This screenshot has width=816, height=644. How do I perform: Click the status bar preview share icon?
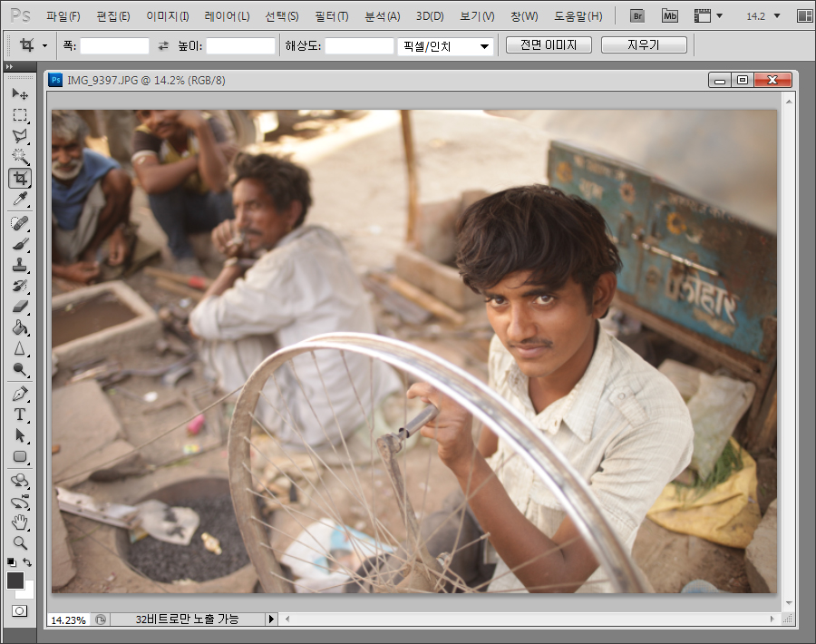[101, 620]
